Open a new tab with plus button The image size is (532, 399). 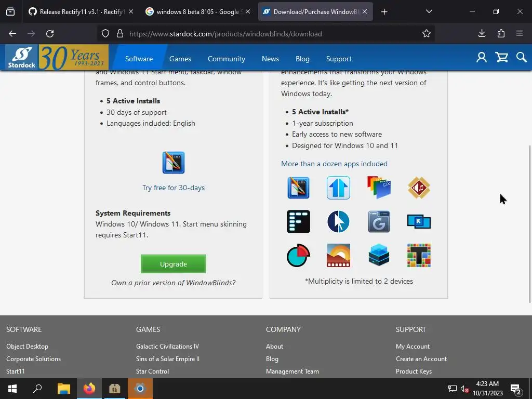click(x=384, y=12)
